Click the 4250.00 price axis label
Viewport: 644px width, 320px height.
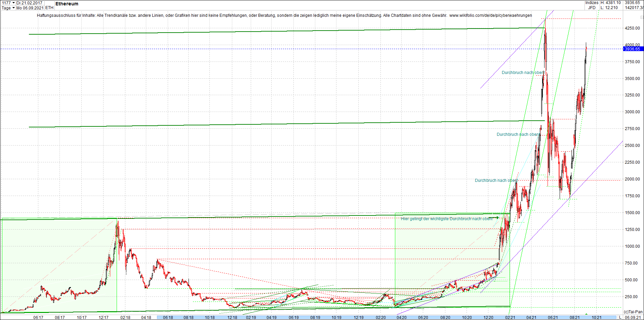pos(632,28)
